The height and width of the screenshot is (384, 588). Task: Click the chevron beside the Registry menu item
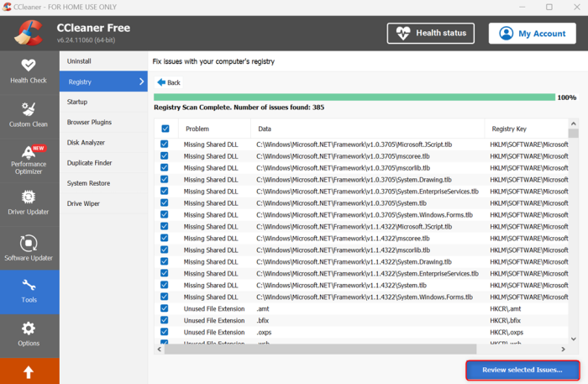click(141, 82)
